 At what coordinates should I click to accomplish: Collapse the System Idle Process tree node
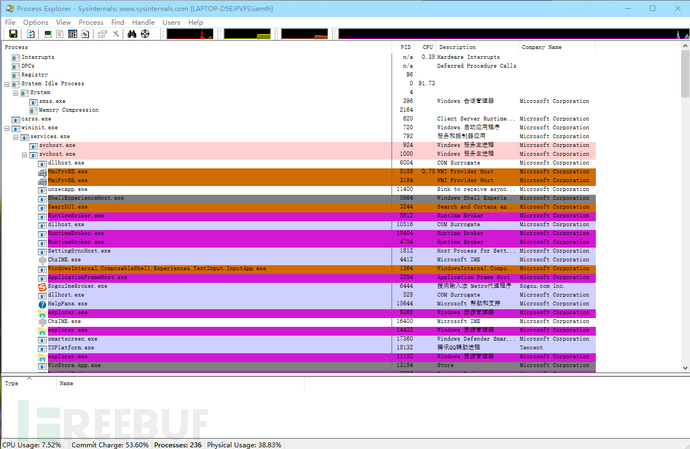7,83
